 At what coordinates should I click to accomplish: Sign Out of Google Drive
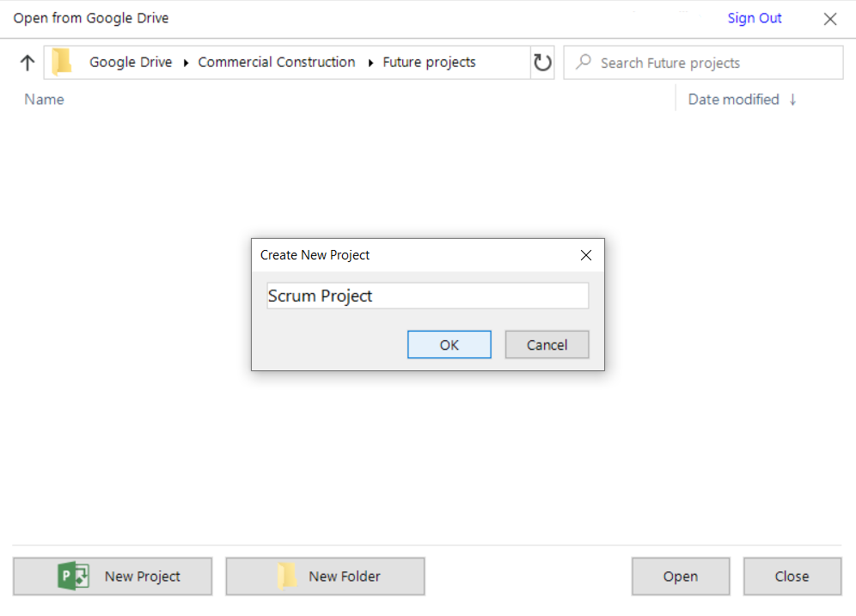755,18
